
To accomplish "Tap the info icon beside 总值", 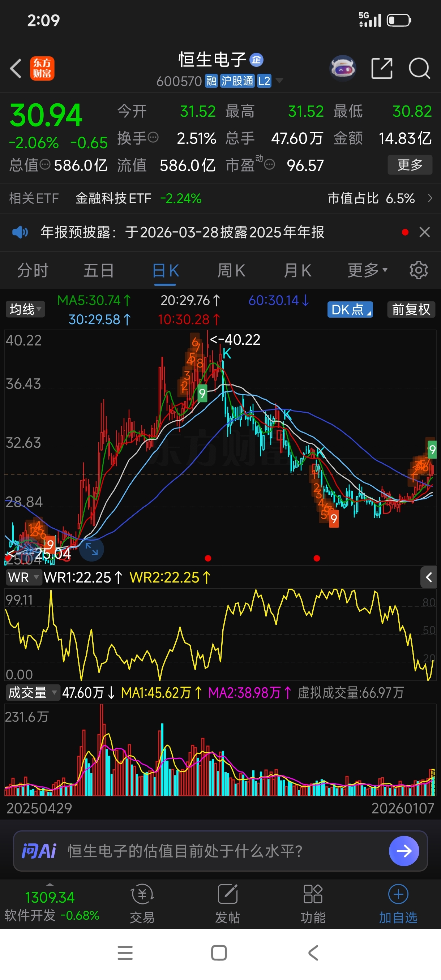I will coord(45,165).
